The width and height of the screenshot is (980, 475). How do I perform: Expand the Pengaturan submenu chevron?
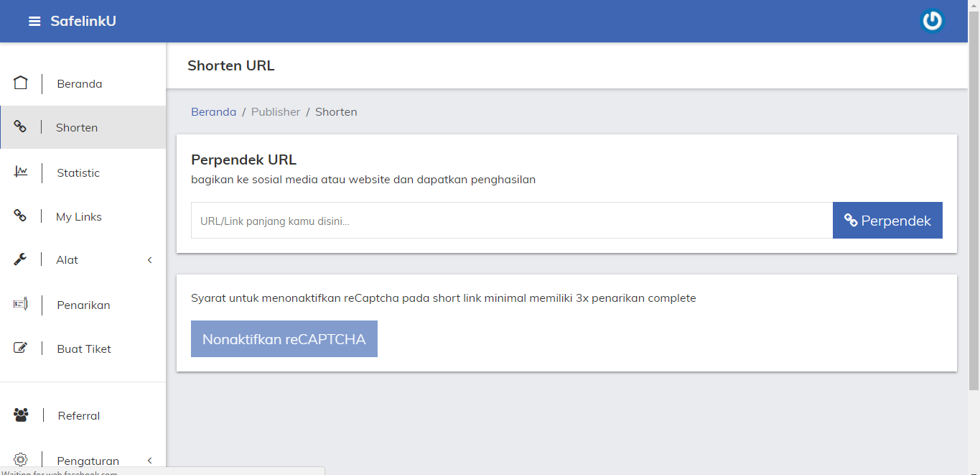tap(149, 461)
